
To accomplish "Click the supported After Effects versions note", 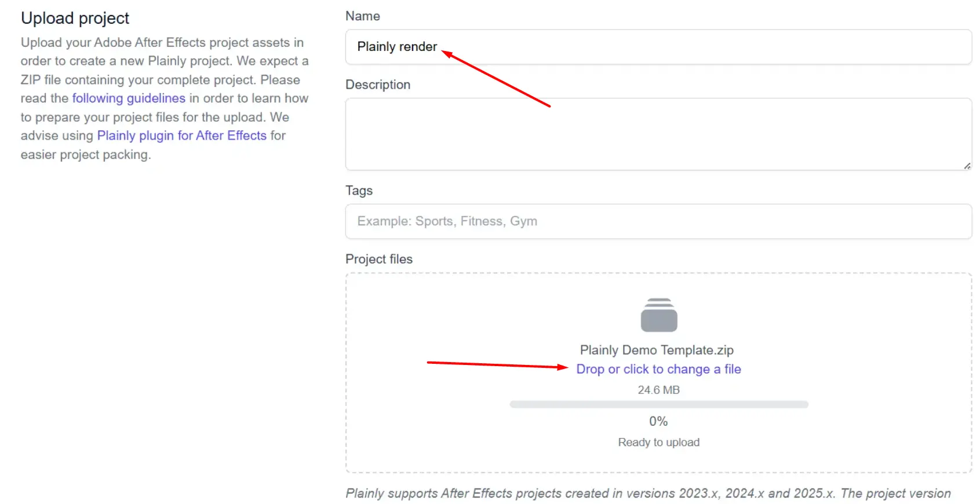I will [649, 494].
